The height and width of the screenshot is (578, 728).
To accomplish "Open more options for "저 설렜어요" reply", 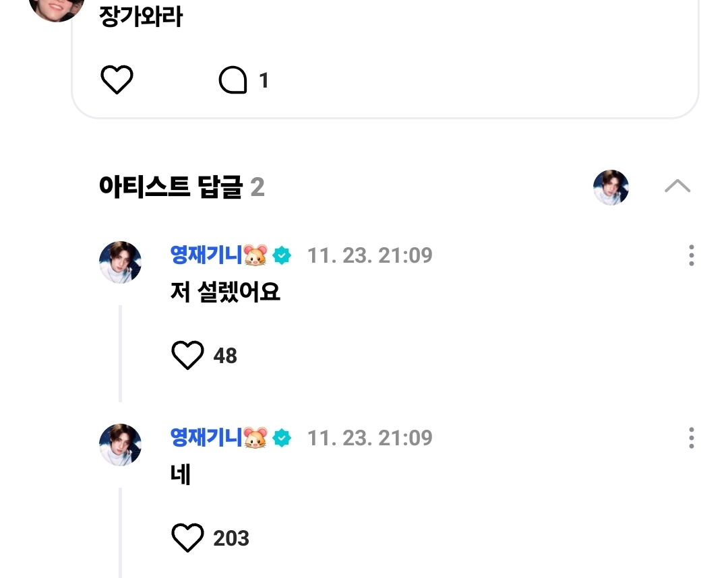I will [x=691, y=256].
